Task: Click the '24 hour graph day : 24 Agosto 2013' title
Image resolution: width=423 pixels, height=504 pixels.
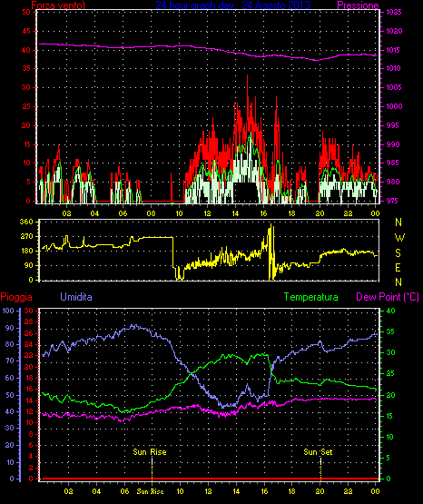Action: pyautogui.click(x=233, y=5)
